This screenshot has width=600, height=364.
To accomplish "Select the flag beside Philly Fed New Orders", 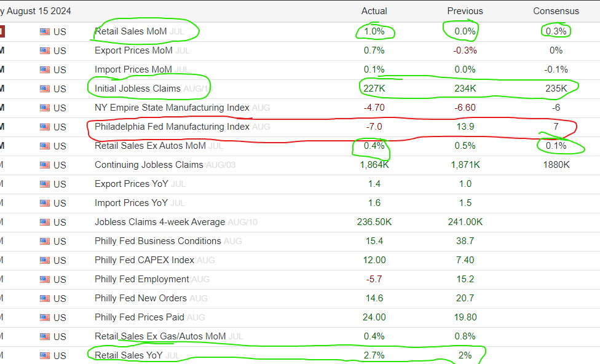I will click(x=45, y=299).
